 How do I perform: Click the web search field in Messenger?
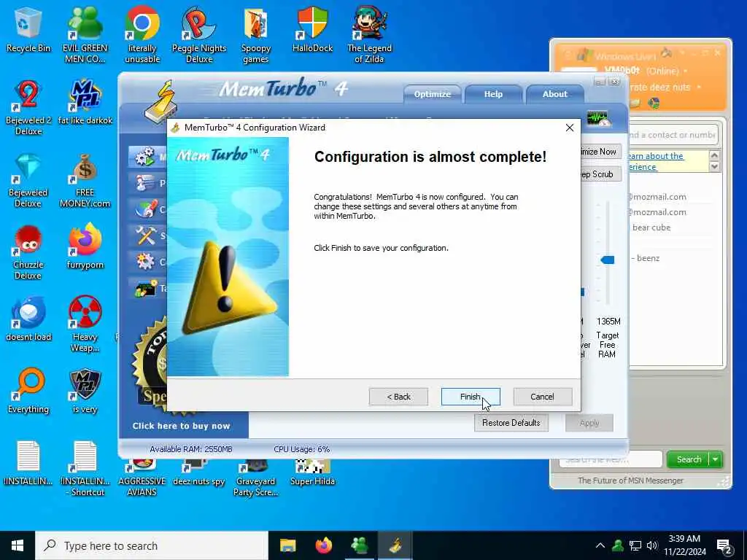coord(611,459)
